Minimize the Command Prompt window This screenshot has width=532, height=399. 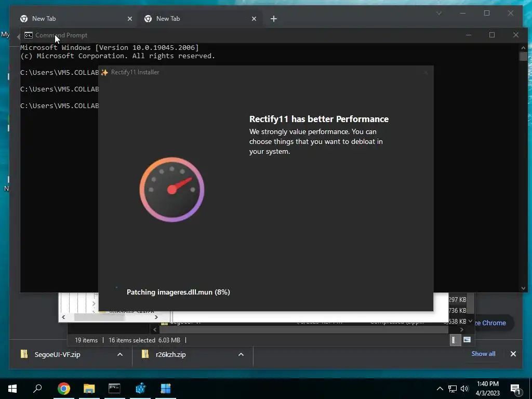point(469,35)
